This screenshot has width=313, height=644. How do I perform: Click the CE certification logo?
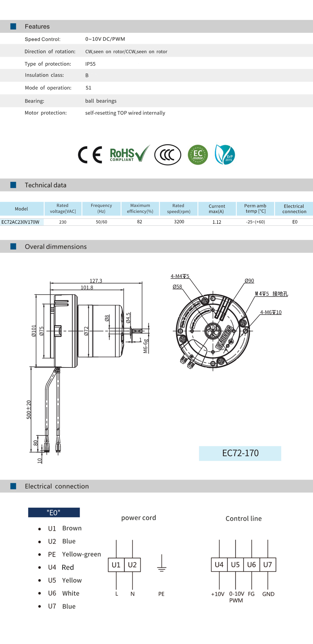pyautogui.click(x=90, y=155)
